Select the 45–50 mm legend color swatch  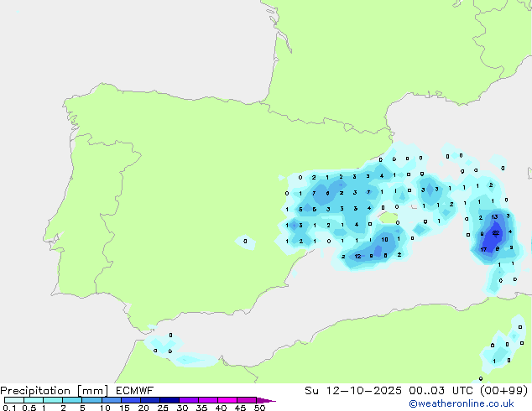coord(247,400)
